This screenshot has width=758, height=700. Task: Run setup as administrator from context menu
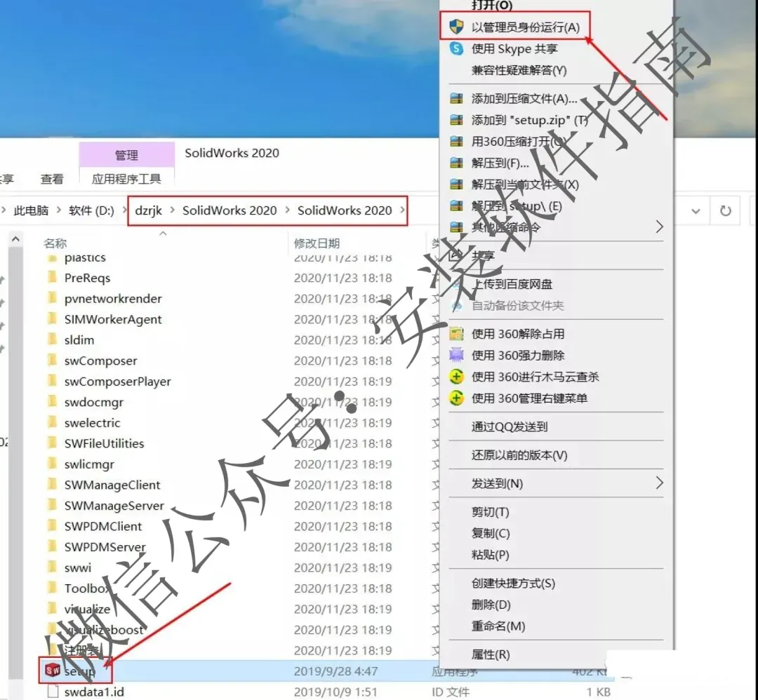tap(525, 27)
